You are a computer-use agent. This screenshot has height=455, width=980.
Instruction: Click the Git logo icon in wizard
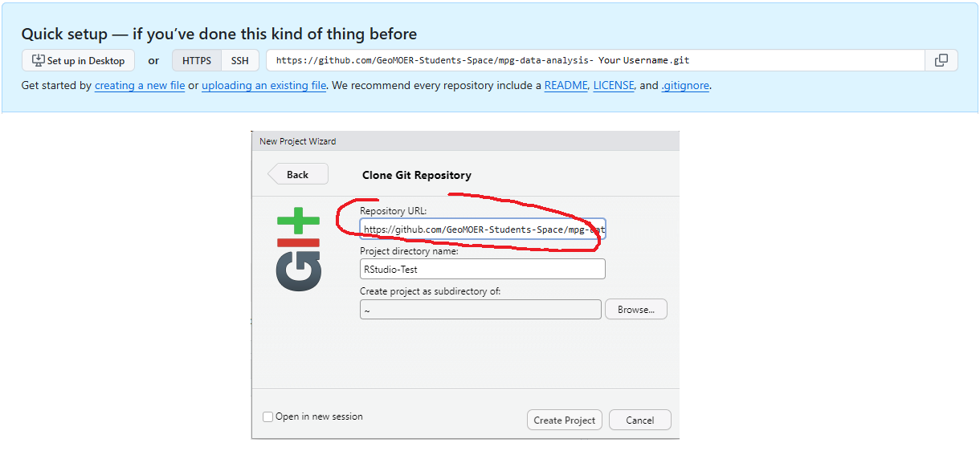298,250
